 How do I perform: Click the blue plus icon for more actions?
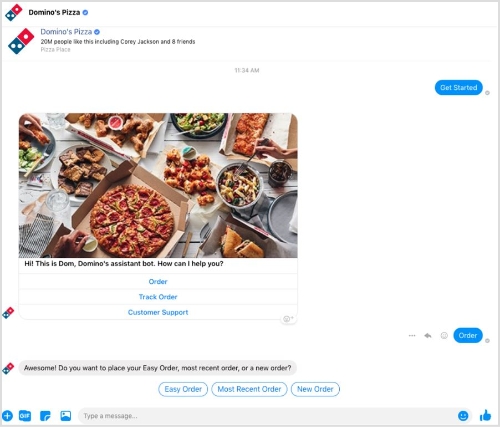point(7,416)
